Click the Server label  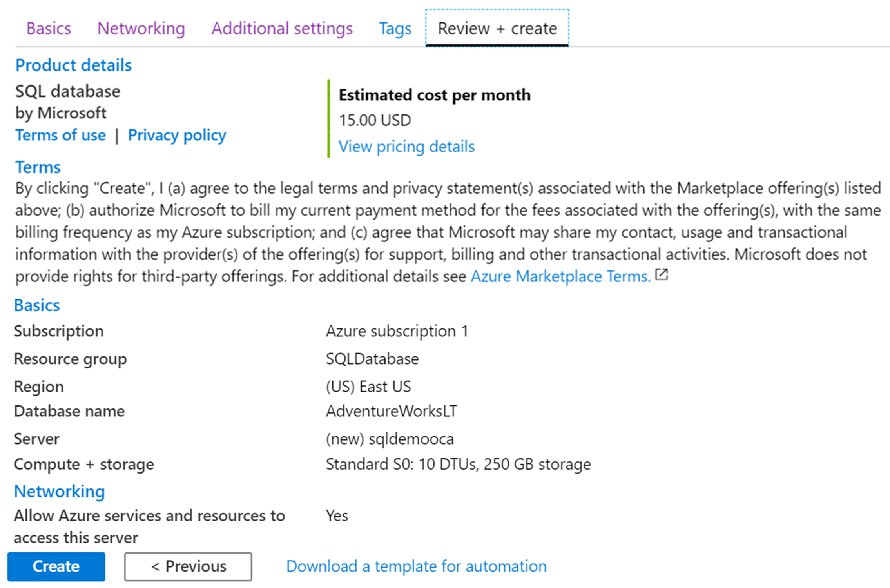pos(37,439)
